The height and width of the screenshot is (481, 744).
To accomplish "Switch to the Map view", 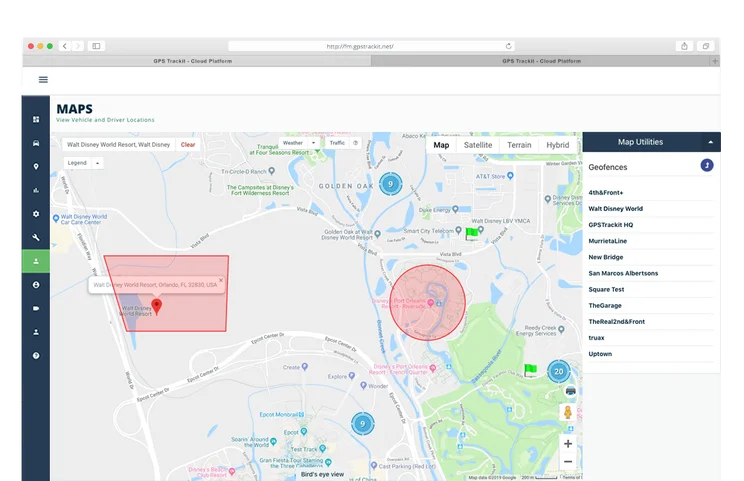I will point(441,145).
